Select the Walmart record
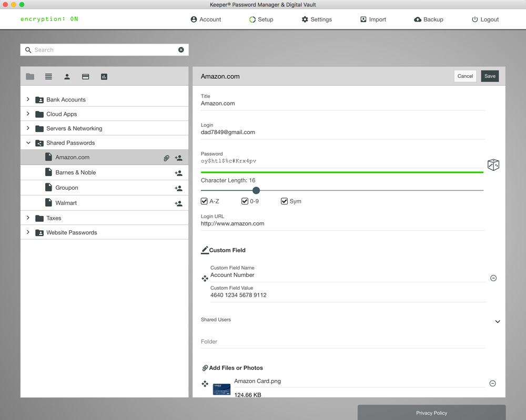Screen dimensions: 526x420 (104, 203)
